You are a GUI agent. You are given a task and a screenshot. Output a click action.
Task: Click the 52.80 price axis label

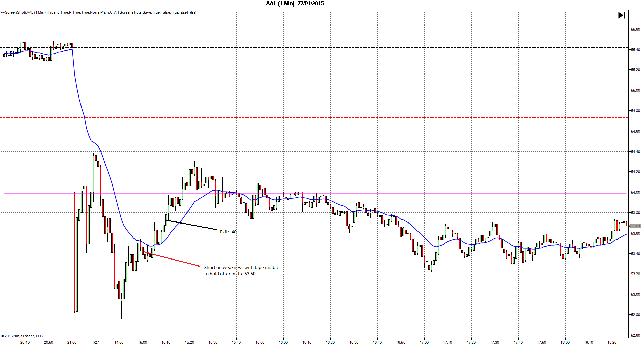point(635,315)
